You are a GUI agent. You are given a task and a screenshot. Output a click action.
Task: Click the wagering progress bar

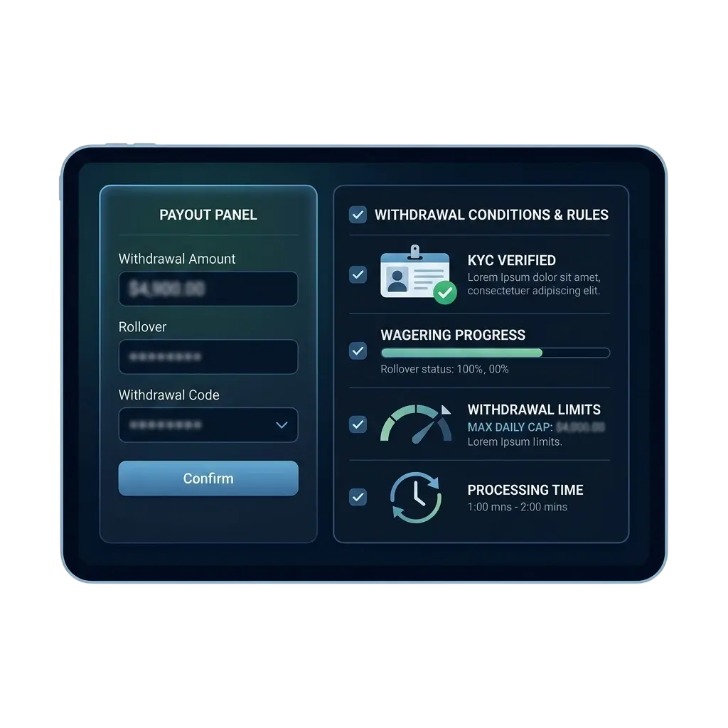tap(495, 353)
